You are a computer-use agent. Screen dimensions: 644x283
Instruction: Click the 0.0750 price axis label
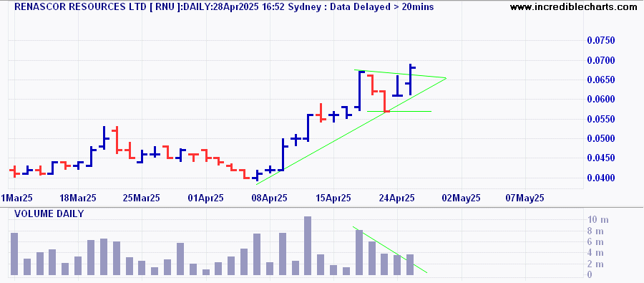pos(601,40)
